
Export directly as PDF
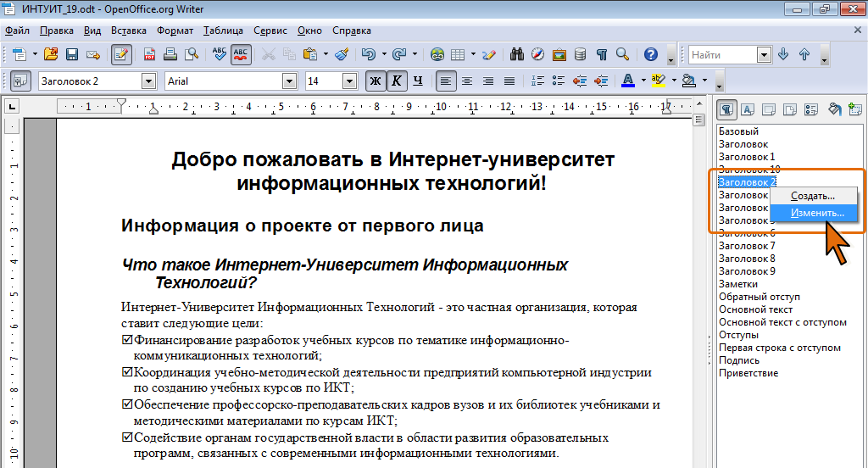click(x=149, y=54)
